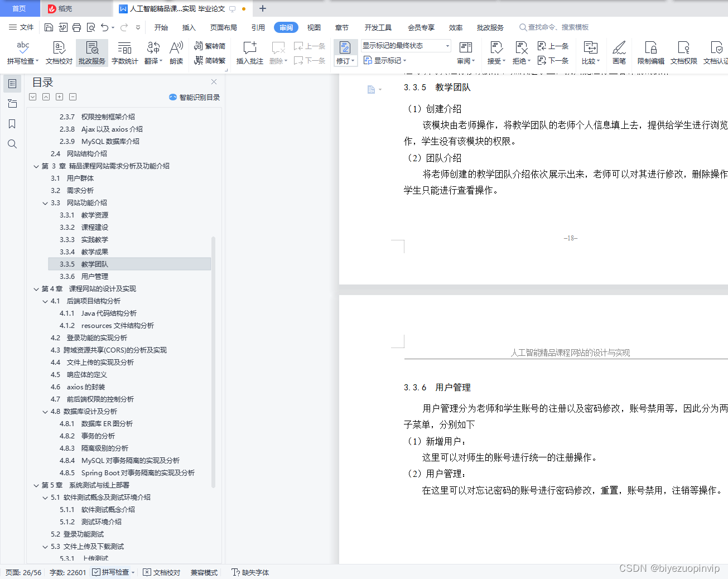Image resolution: width=728 pixels, height=579 pixels.
Task: Open restrict editing
Action: click(650, 53)
